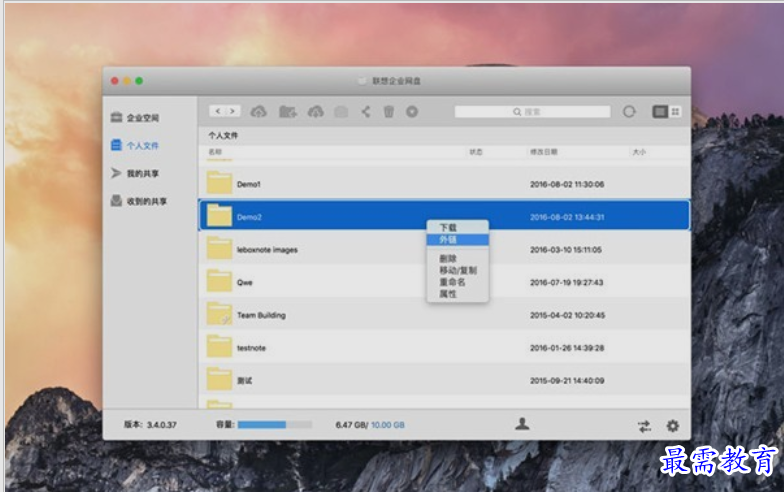Select the Demo1 folder icon
Screen dimensions: 784x492
pyautogui.click(x=219, y=182)
